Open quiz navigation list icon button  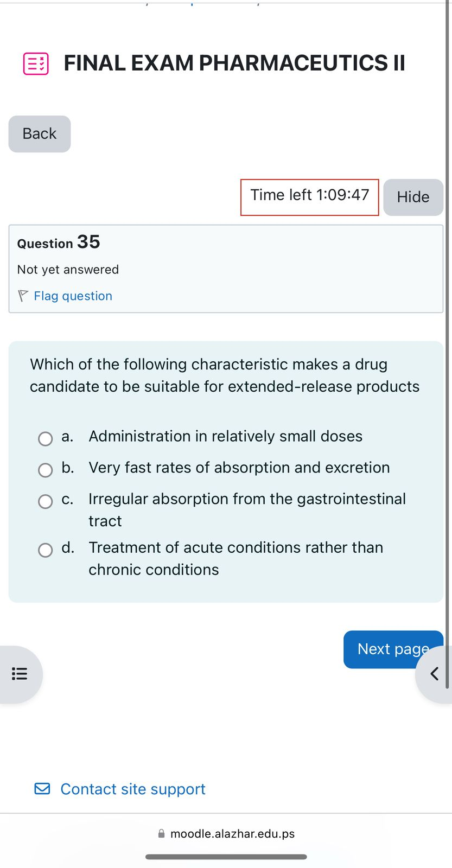click(x=20, y=674)
